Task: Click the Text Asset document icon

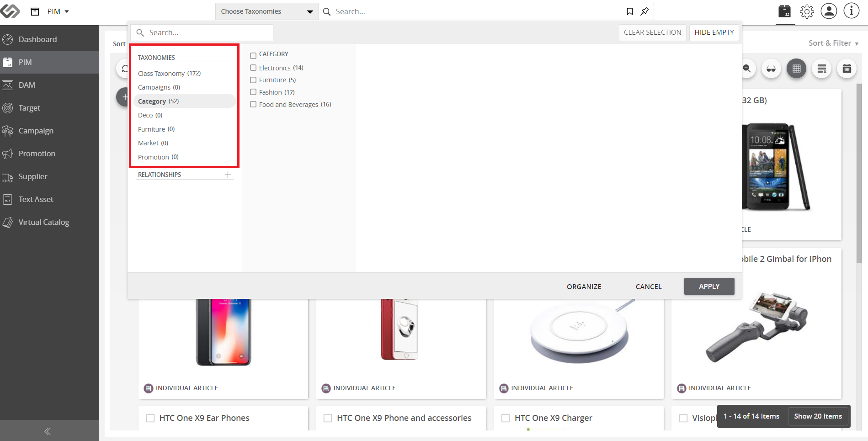Action: [7, 199]
